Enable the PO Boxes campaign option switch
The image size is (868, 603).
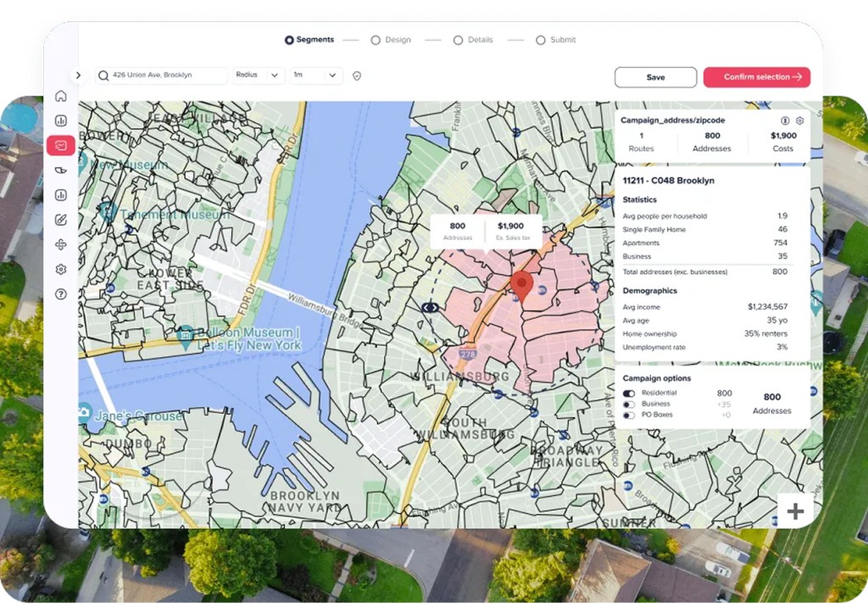coord(629,416)
